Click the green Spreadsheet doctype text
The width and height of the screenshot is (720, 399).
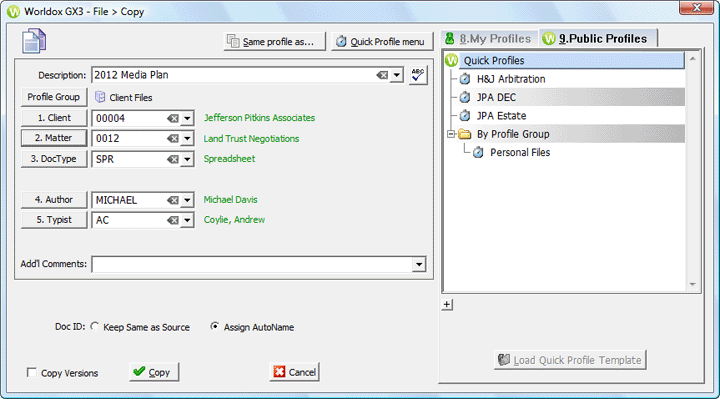tap(229, 159)
